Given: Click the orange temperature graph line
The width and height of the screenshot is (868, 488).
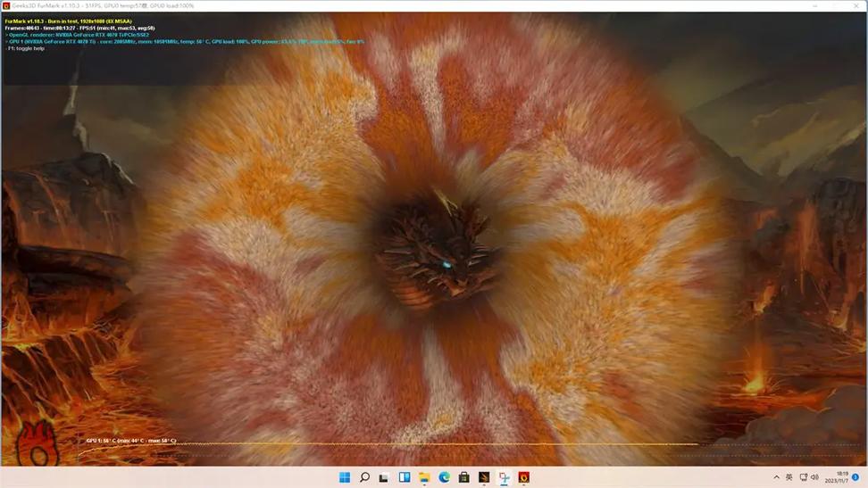Looking at the screenshot, I should [x=388, y=444].
